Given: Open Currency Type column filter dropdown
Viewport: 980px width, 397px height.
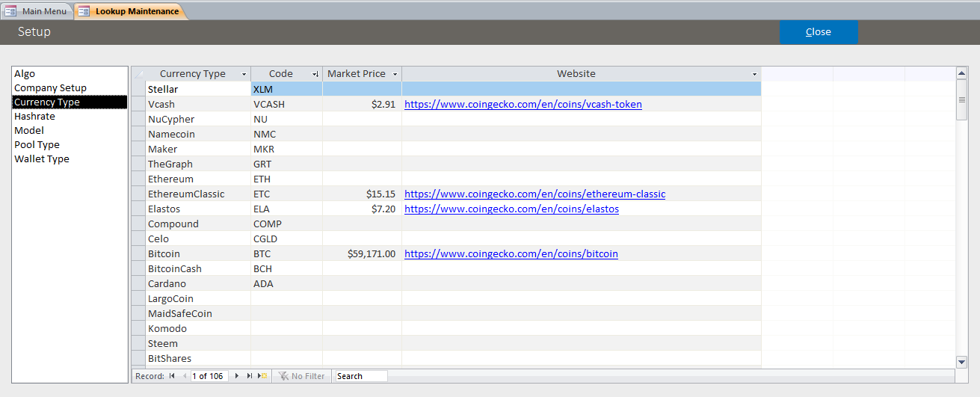Looking at the screenshot, I should (x=244, y=74).
